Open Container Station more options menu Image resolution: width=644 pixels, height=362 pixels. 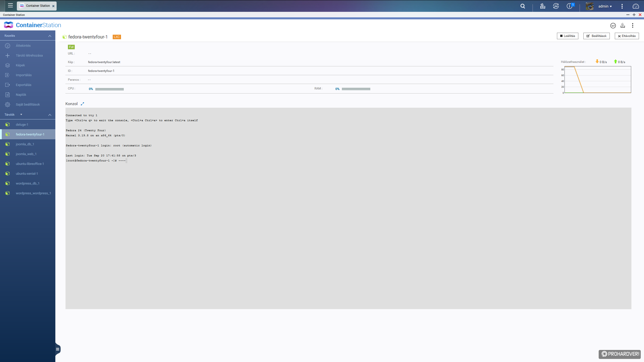(x=633, y=25)
